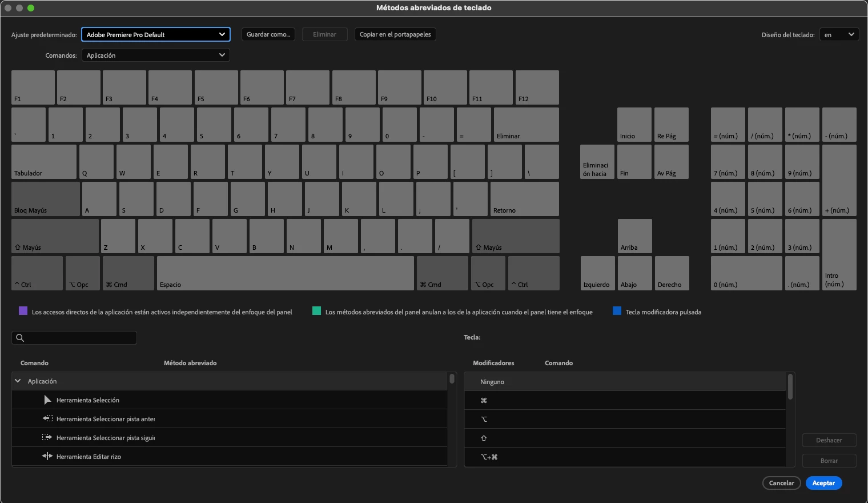Click the command list scrollbar

(x=452, y=379)
